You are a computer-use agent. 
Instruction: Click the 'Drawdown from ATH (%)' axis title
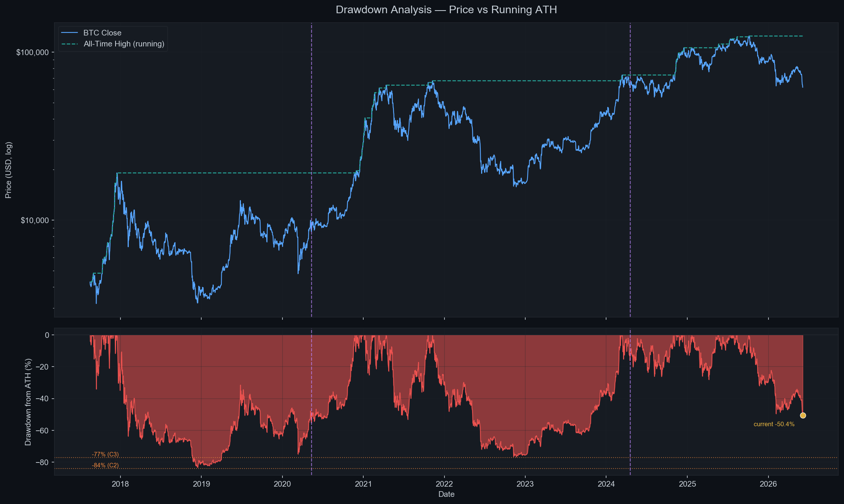tap(28, 402)
